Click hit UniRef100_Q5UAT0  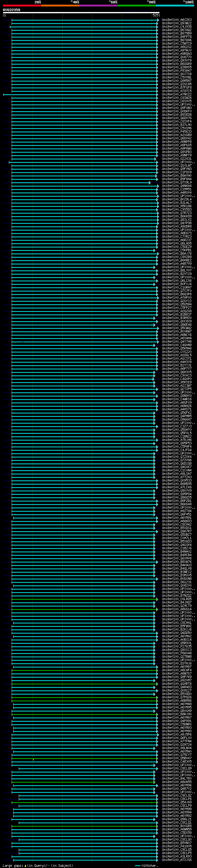point(177,430)
